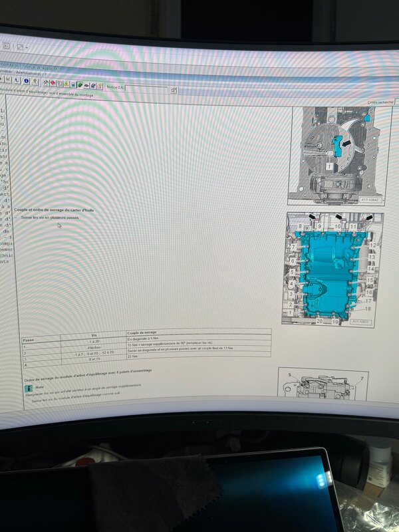Viewport: 399px width, 532px height.
Task: Click the leftmost icon in the top toolbar
Action: (5, 46)
